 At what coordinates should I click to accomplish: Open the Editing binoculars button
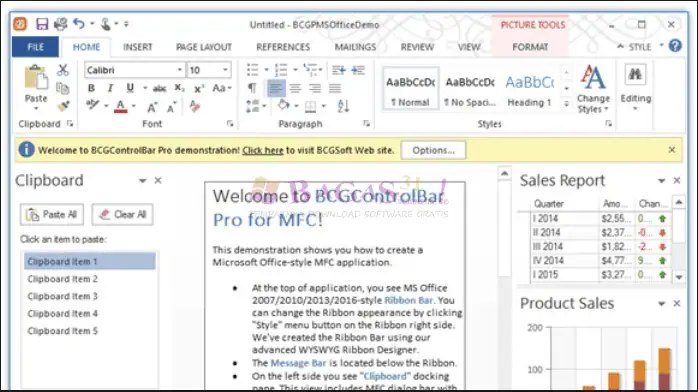point(635,74)
